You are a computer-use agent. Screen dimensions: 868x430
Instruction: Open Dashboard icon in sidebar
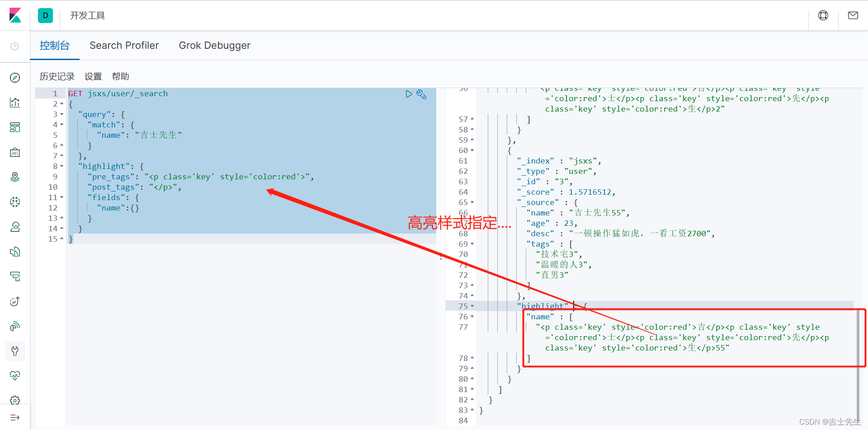pyautogui.click(x=15, y=127)
